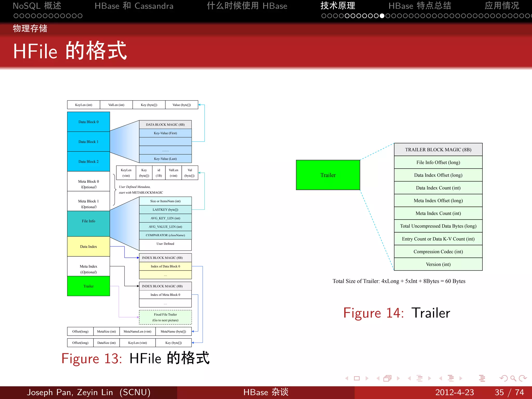This screenshot has height=399, width=532.
Task: Click the Data Index Count (int) row
Action: (438, 188)
